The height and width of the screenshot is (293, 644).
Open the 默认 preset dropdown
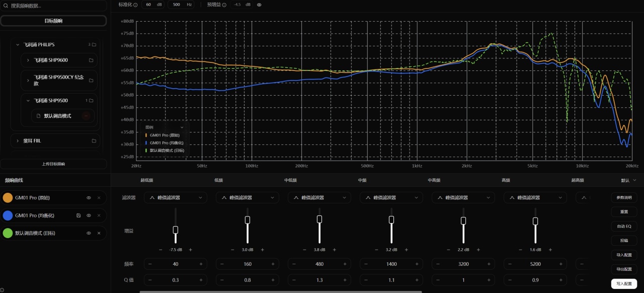[x=628, y=180]
